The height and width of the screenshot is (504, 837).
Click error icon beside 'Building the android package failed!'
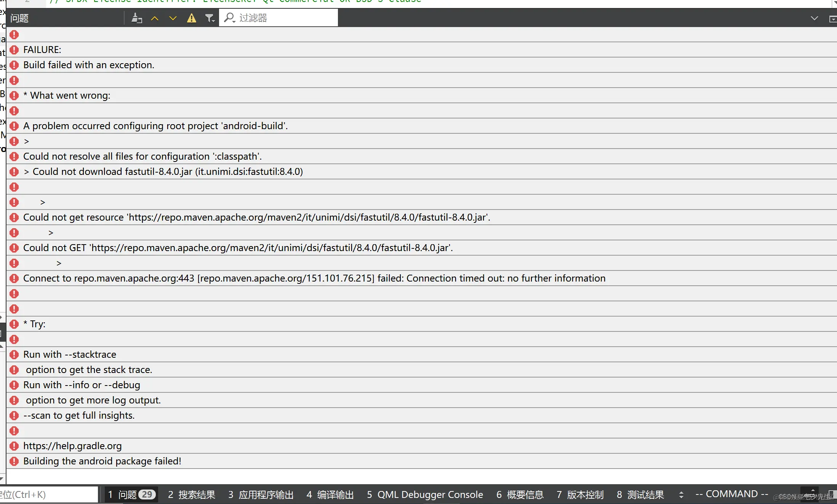pos(14,461)
